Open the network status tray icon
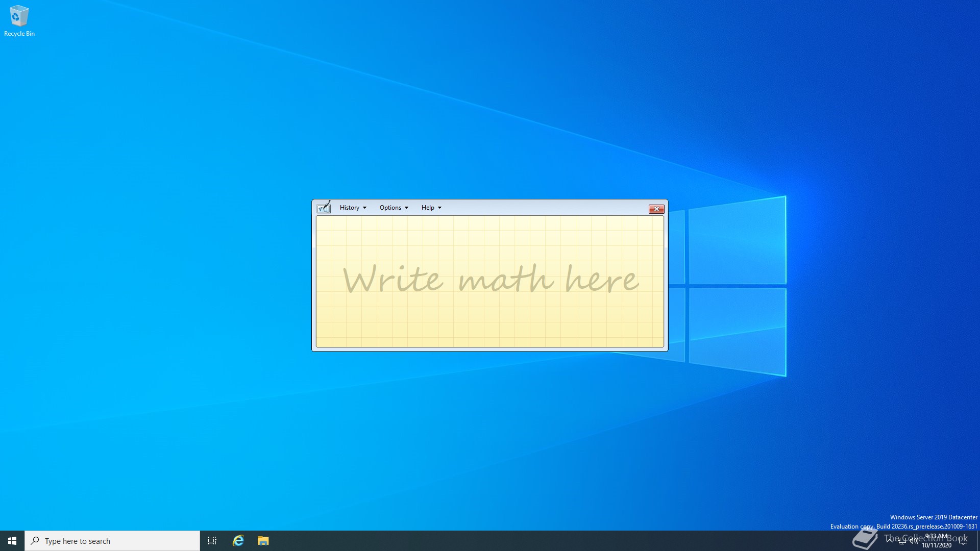980x551 pixels. 902,541
